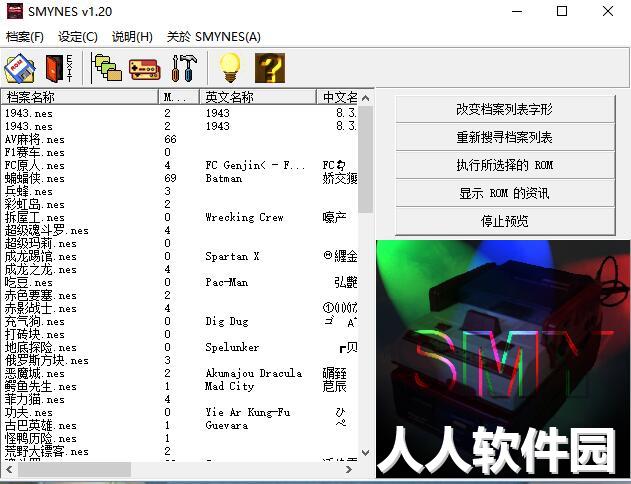The image size is (631, 484).
Task: Click the light bulb tips icon
Action: click(x=230, y=68)
